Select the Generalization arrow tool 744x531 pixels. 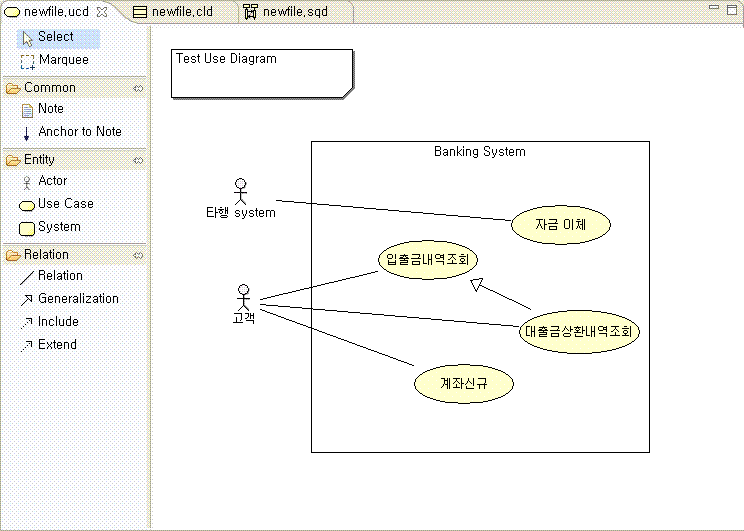pos(77,299)
